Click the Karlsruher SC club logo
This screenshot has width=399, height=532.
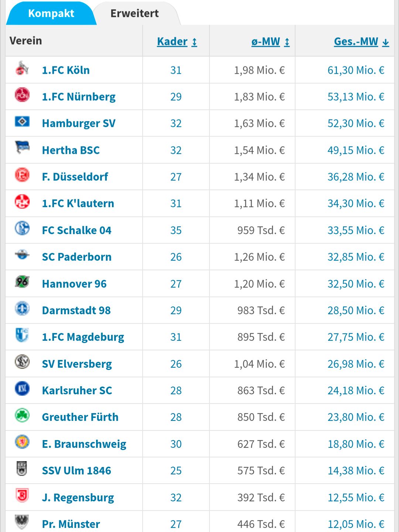coord(22,388)
